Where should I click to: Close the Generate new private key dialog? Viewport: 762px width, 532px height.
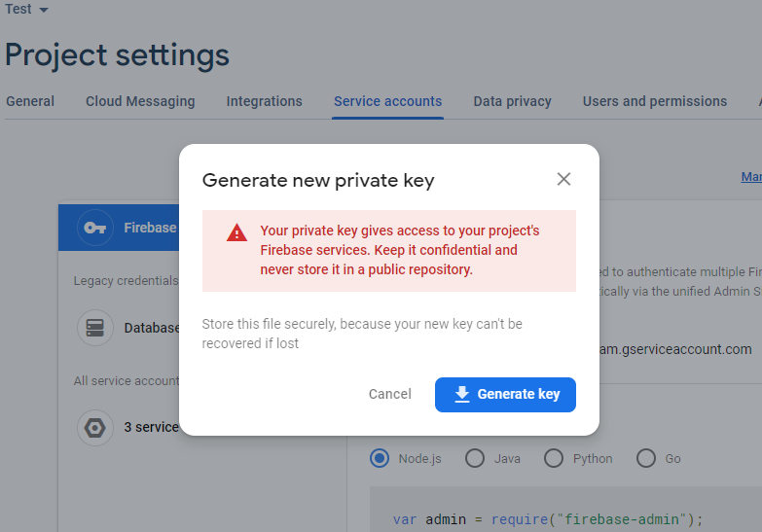563,179
